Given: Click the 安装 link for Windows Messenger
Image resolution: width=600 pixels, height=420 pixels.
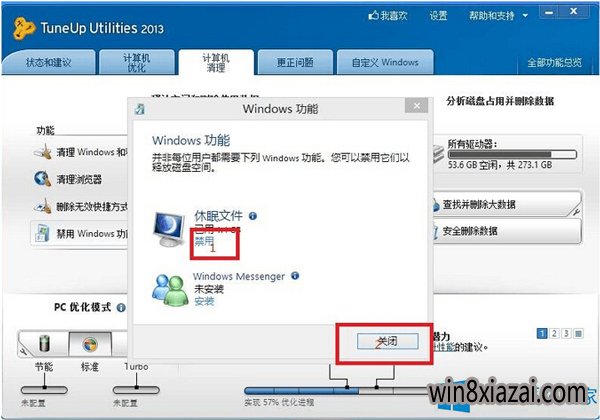Looking at the screenshot, I should [204, 301].
